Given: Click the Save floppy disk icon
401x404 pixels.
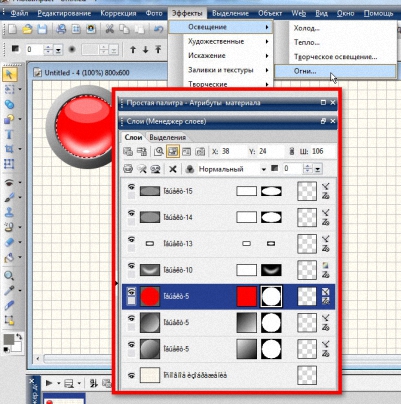Looking at the screenshot, I should (x=42, y=29).
